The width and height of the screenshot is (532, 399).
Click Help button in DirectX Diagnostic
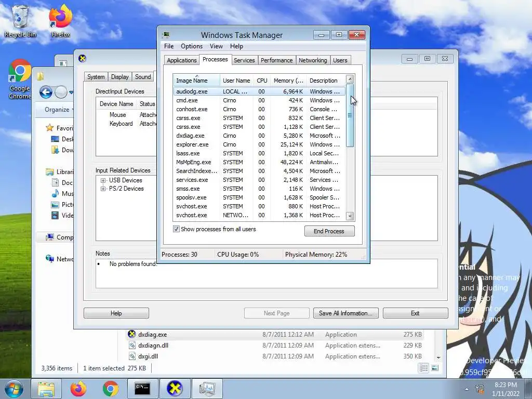pyautogui.click(x=116, y=313)
